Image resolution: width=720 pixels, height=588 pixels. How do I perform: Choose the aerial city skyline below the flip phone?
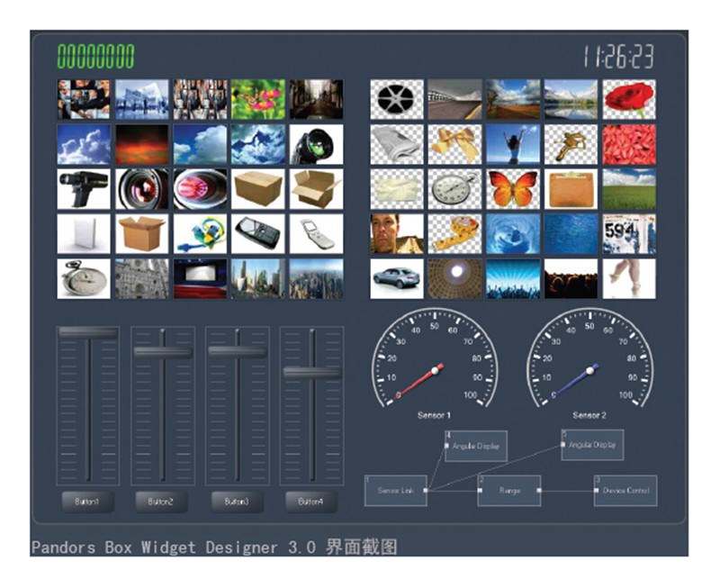coord(317,279)
